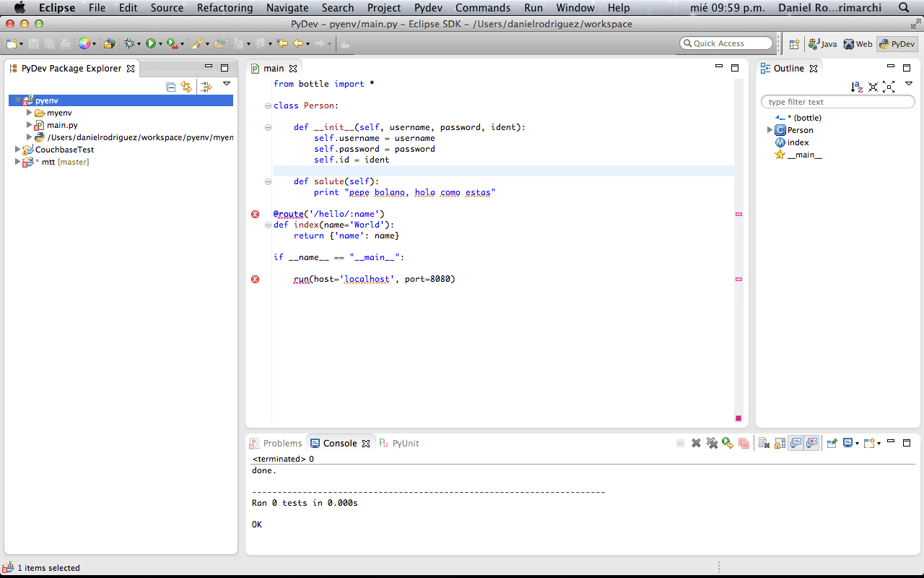Switch to the Java perspective
The height and width of the screenshot is (578, 924).
[823, 44]
